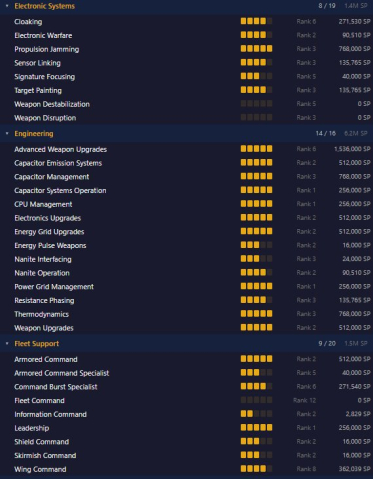Click Fleet Command empty level boxes
The height and width of the screenshot is (479, 373).
pyautogui.click(x=256, y=400)
